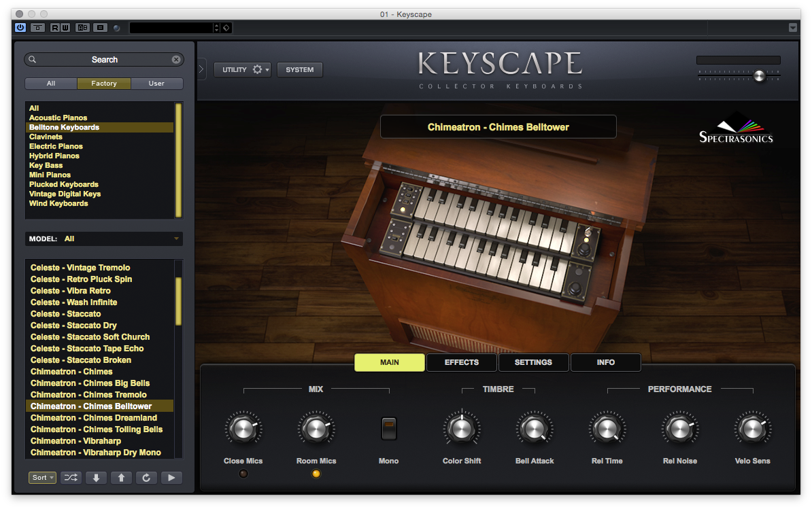Enable Write automation with the W button

coord(65,28)
